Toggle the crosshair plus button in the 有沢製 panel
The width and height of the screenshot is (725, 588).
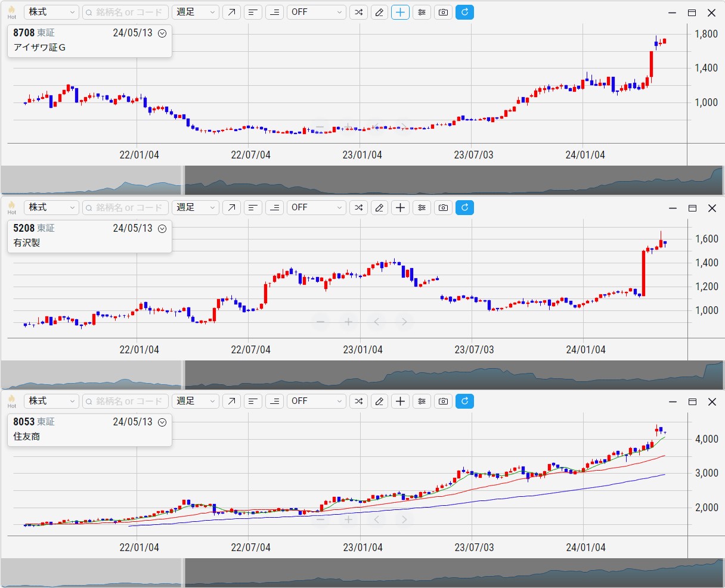point(400,207)
